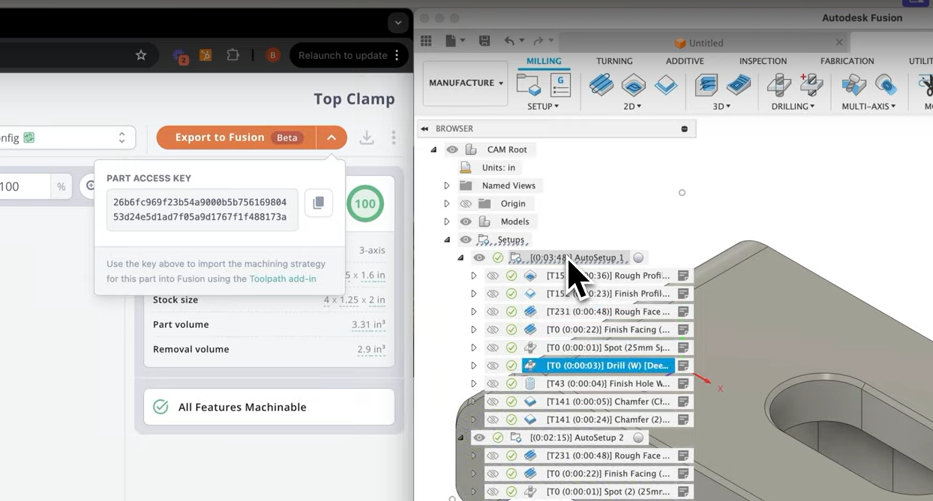Toggle visibility of AutoSetup 1
This screenshot has height=501, width=933.
click(479, 258)
